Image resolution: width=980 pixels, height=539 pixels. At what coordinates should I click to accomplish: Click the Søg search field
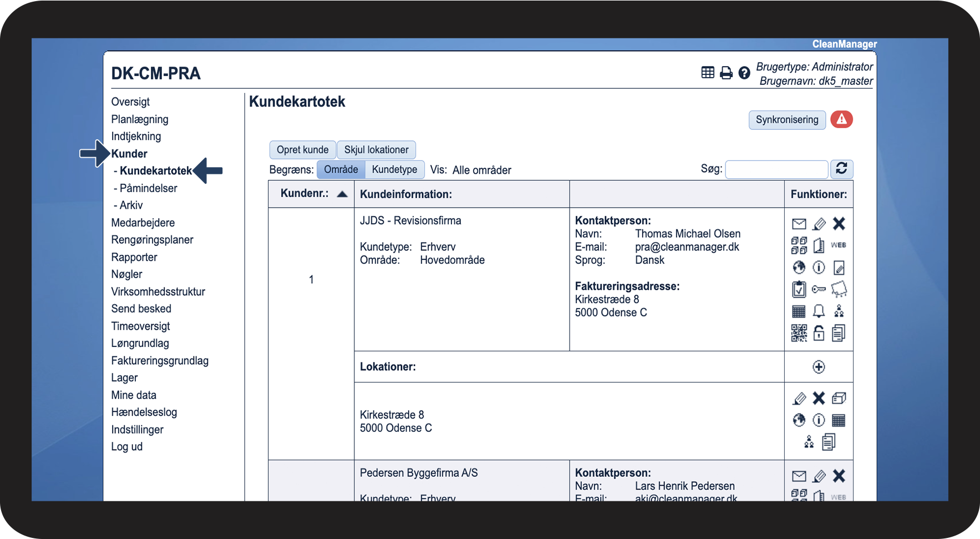tap(776, 169)
